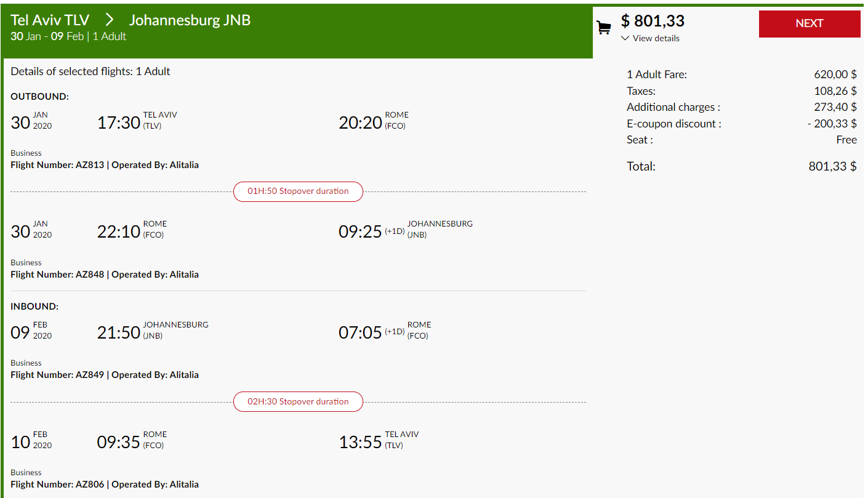
Task: Select flight number AZ813 text
Action: tap(57, 165)
